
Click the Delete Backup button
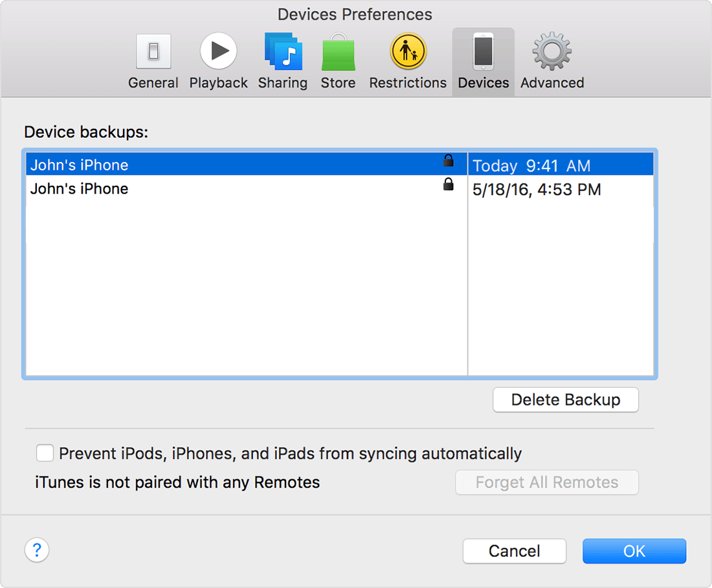[x=565, y=400]
